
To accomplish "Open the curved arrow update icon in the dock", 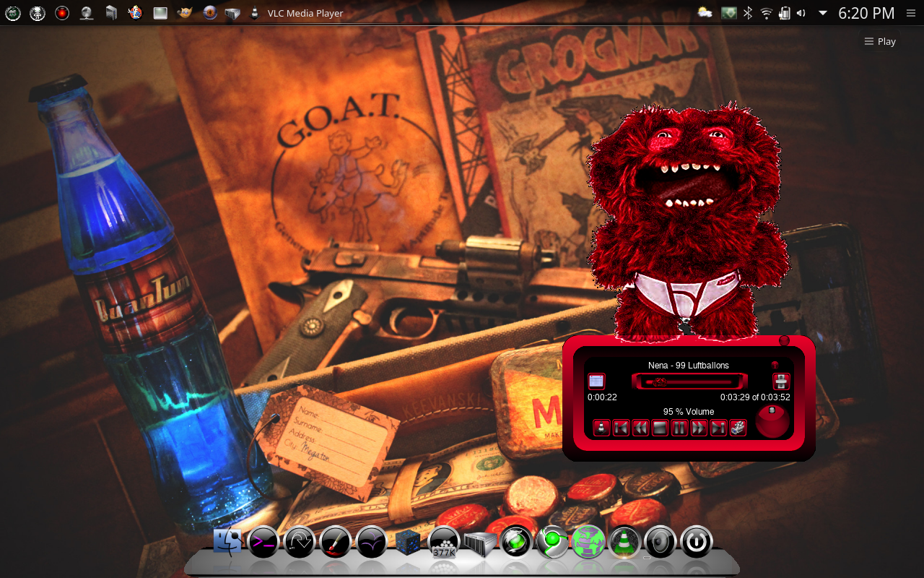I will click(x=300, y=542).
